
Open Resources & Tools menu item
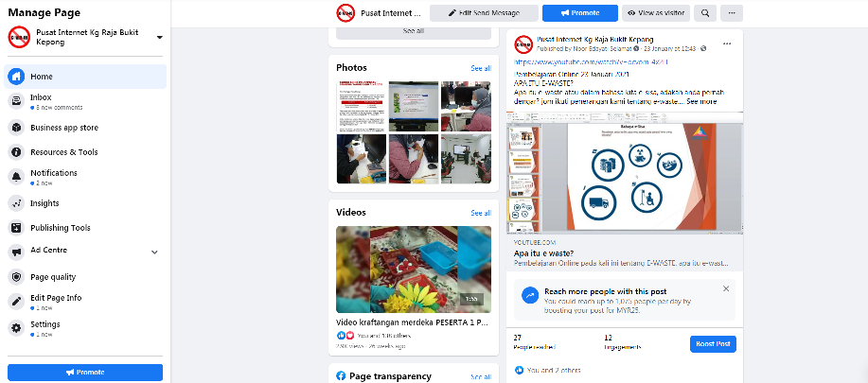click(85, 152)
